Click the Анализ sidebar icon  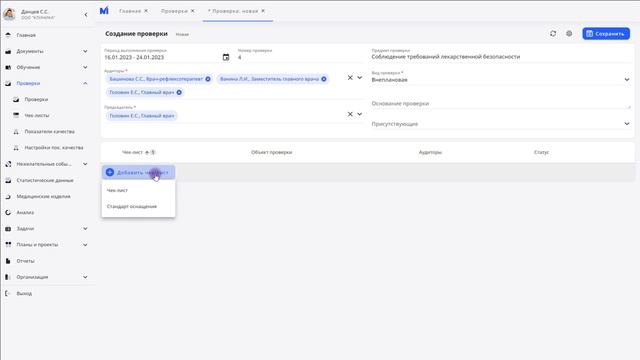(8, 212)
